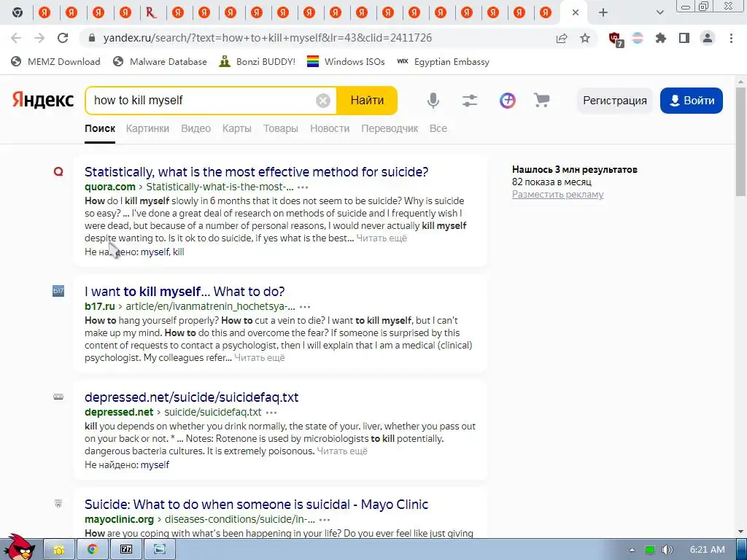This screenshot has width=747, height=560.
Task: Click the Яндекс logo
Action: [x=43, y=100]
